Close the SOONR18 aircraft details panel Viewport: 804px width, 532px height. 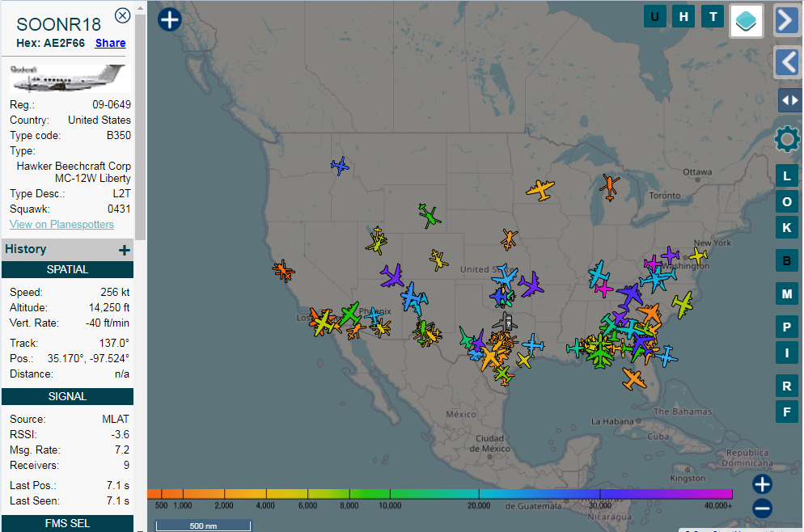point(122,16)
